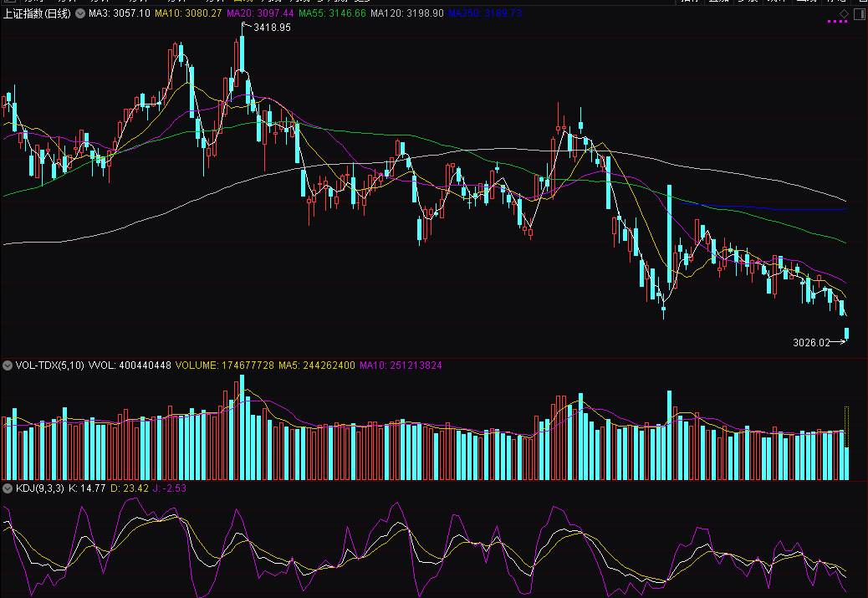
Task: Click the pink dotted marker at top right
Action: [x=836, y=23]
